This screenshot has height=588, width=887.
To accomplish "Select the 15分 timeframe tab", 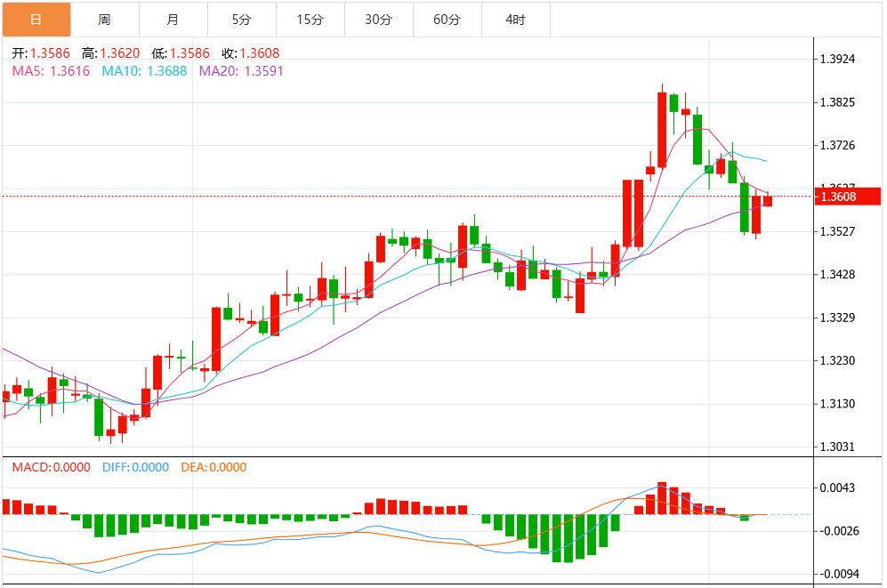I will 310,19.
